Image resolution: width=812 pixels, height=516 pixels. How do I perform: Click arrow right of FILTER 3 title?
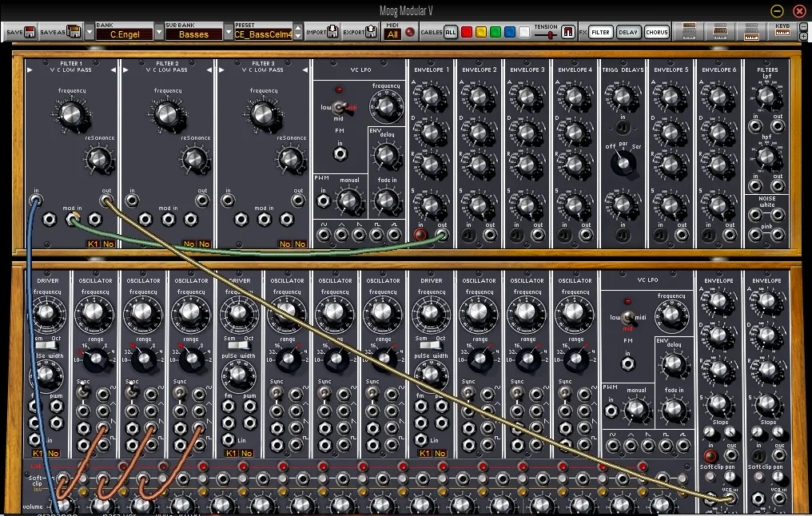pyautogui.click(x=305, y=69)
